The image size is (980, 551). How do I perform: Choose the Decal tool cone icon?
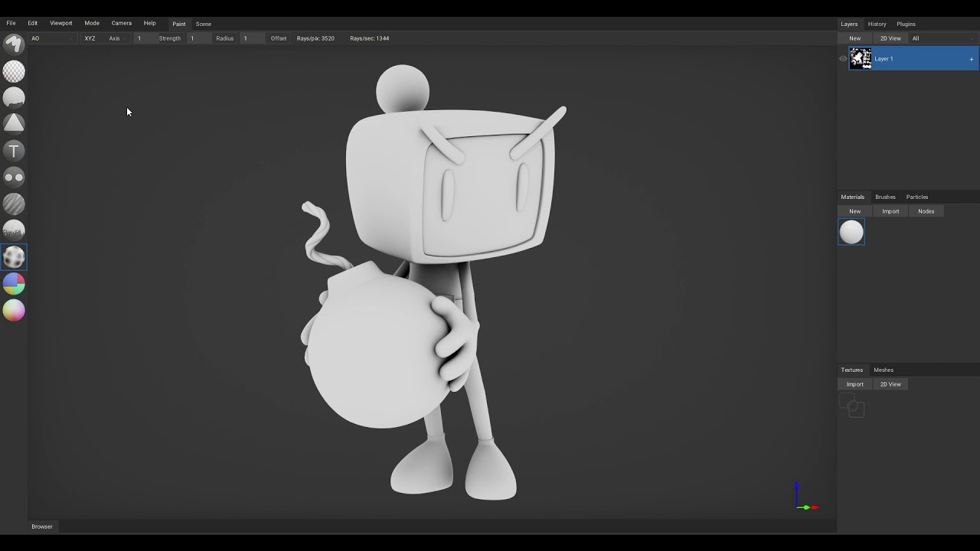[14, 123]
